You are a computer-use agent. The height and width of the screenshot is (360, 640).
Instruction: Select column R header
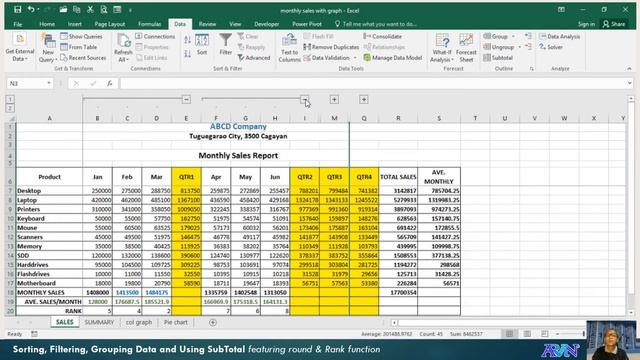click(x=398, y=118)
